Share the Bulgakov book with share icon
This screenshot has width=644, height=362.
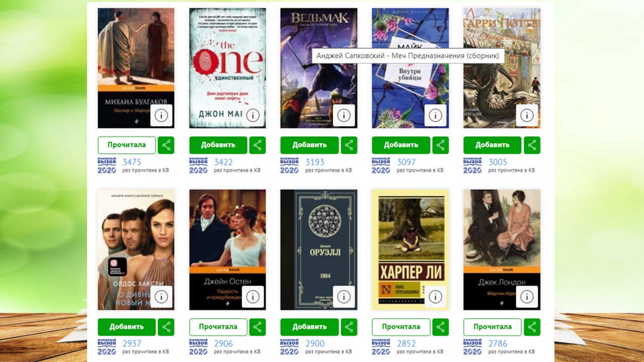(x=166, y=145)
